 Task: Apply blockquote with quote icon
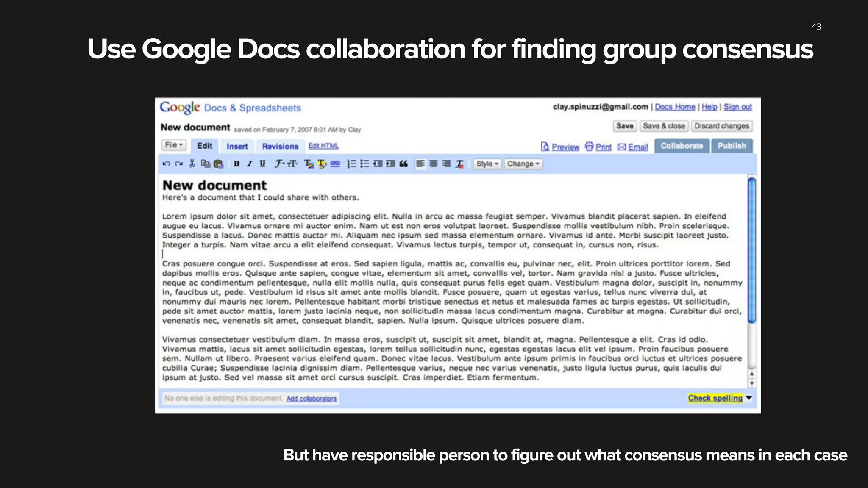click(403, 164)
